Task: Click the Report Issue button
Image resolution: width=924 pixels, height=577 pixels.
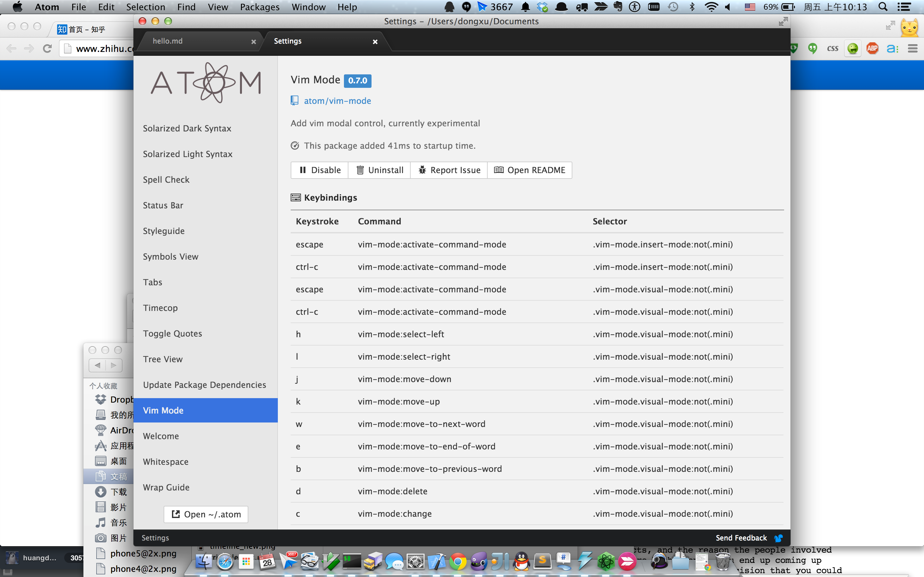Action: coord(449,170)
